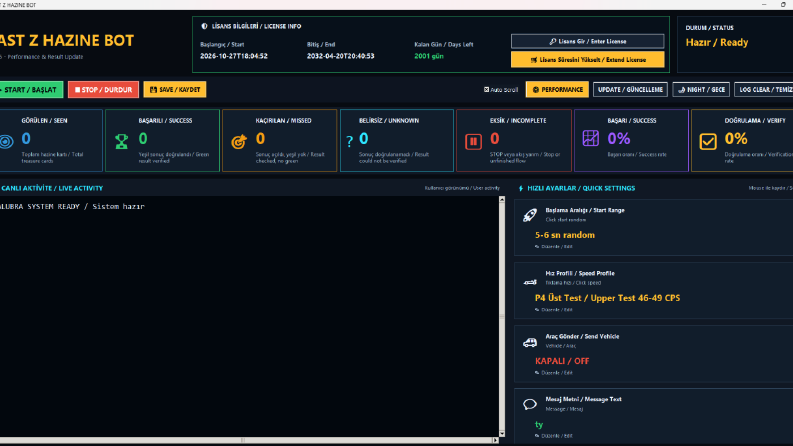793x446 pixels.
Task: Click the chart icon in Success rate card
Action: [x=590, y=138]
